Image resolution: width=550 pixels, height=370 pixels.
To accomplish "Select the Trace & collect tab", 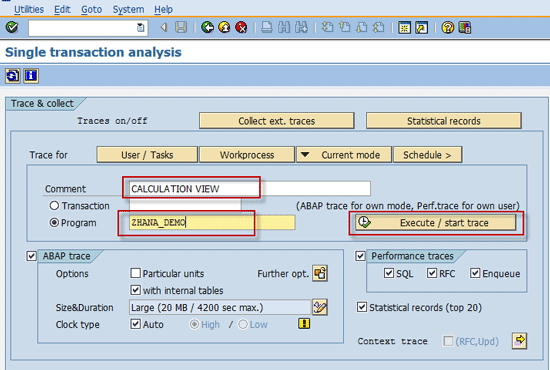I will (42, 103).
